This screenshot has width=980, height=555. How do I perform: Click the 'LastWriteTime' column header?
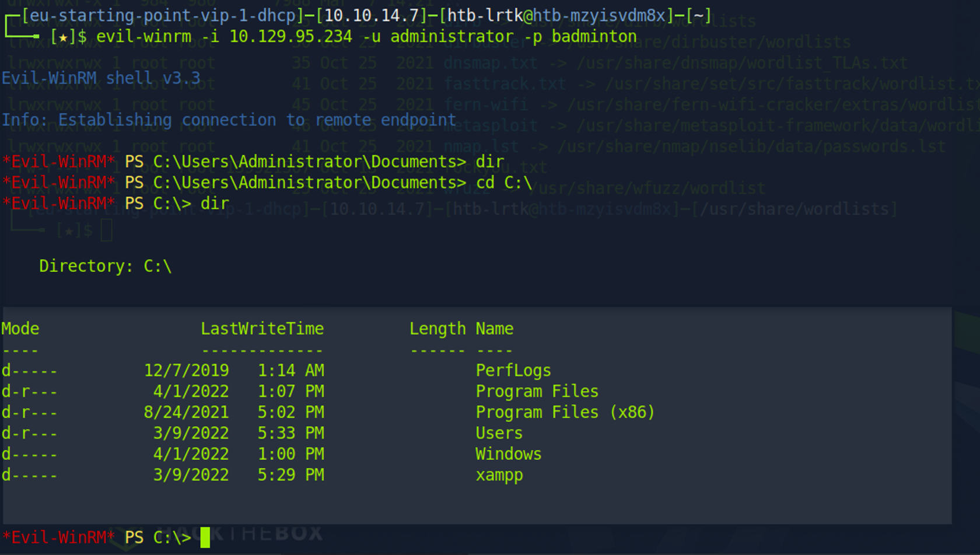point(262,329)
